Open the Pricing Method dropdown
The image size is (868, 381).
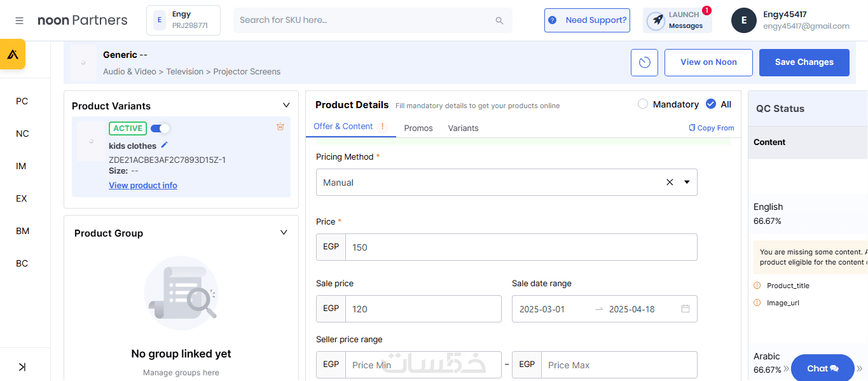[687, 183]
